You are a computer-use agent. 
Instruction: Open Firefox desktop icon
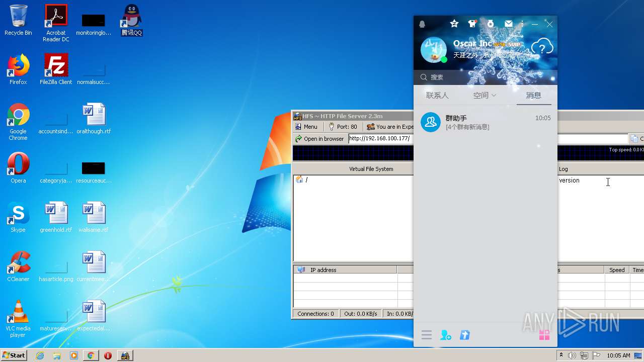pyautogui.click(x=18, y=69)
